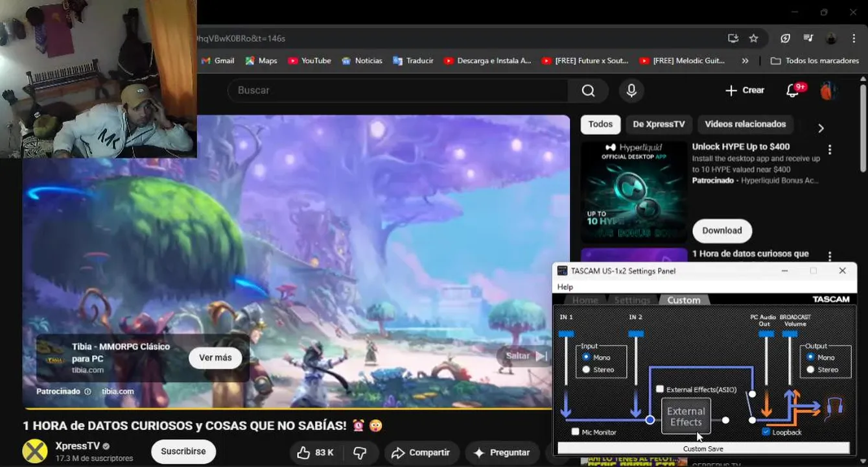Open the Help menu in TASCAM panel
Viewport: 868px width, 467px height.
coord(565,287)
